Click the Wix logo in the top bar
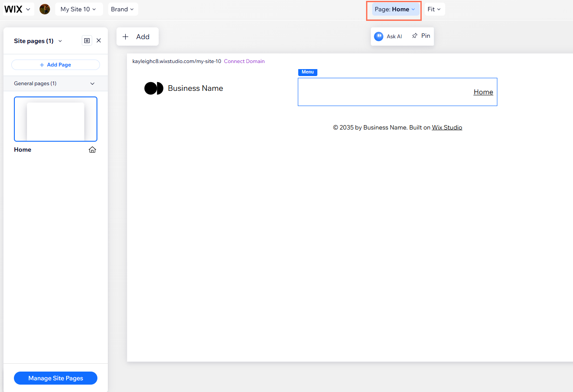The height and width of the screenshot is (392, 573). (x=13, y=9)
